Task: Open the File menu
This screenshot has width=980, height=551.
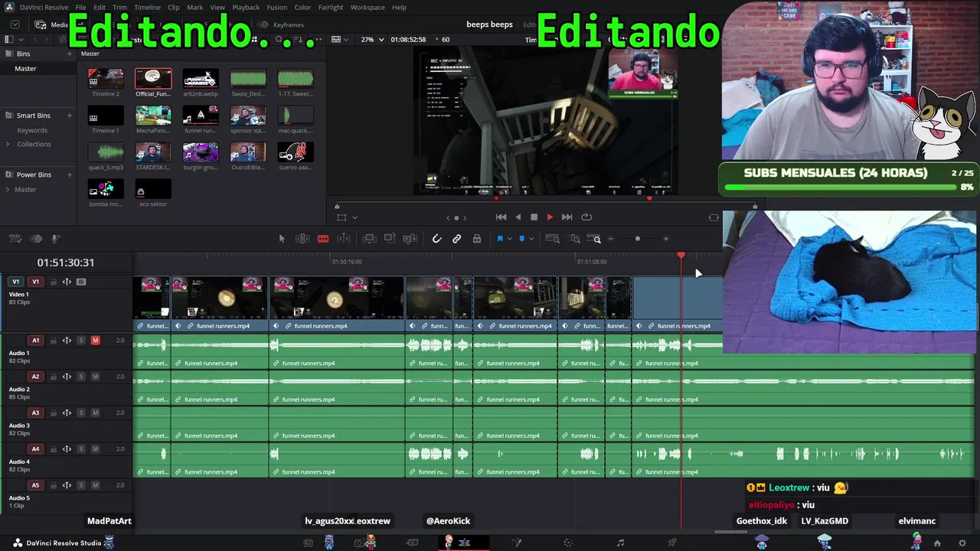Action: 80,8
